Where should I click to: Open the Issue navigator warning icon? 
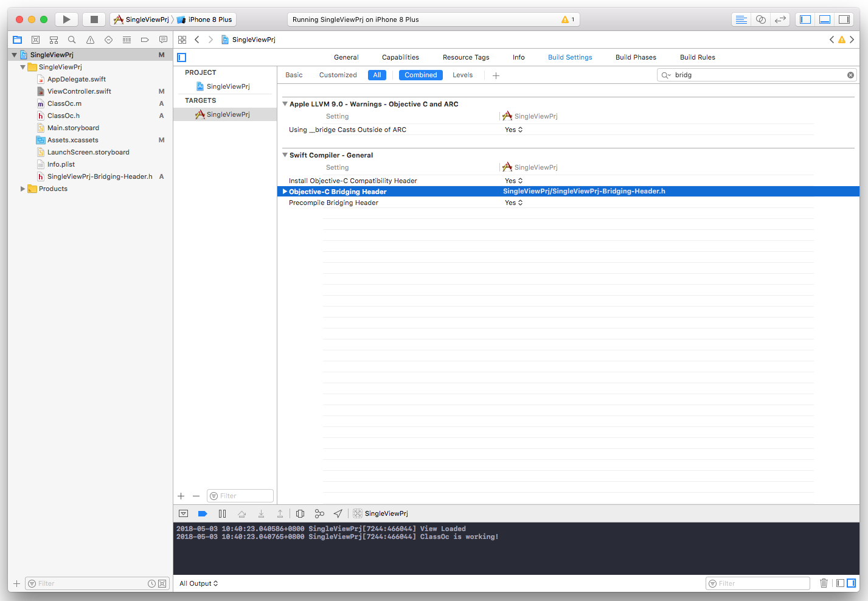click(90, 40)
